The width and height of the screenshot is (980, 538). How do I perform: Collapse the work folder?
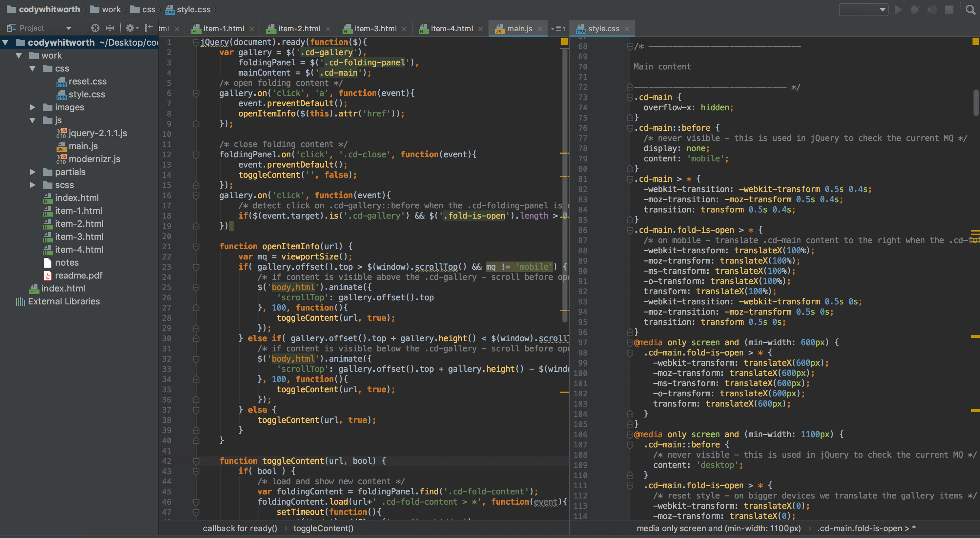[x=19, y=56]
